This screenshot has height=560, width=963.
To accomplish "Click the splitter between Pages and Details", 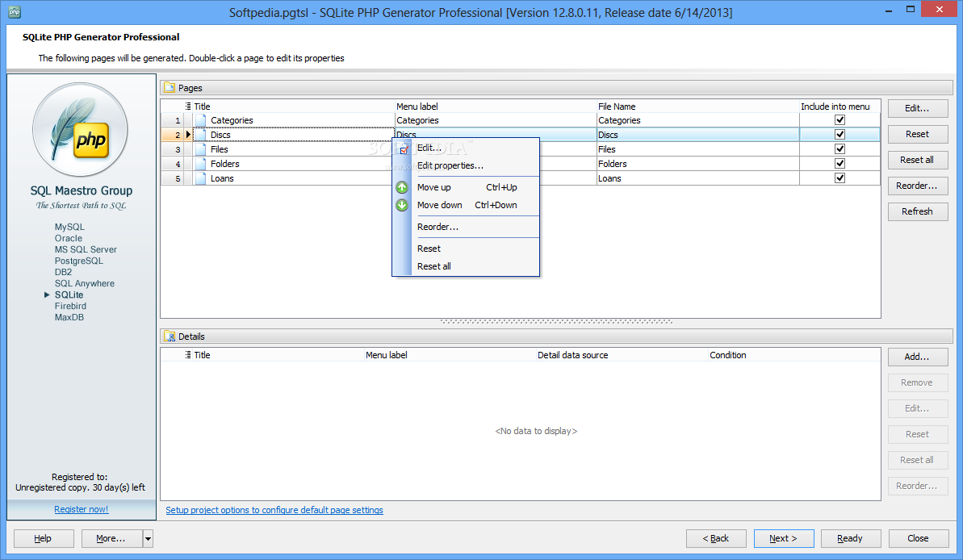I will (x=556, y=322).
